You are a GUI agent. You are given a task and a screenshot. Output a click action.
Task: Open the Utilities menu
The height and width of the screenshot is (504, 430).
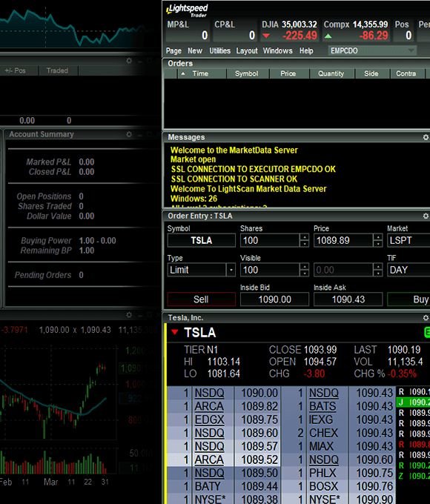220,51
